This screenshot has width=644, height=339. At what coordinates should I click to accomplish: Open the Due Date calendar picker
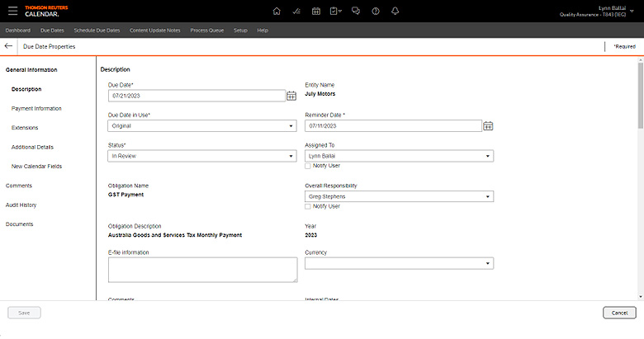point(291,96)
